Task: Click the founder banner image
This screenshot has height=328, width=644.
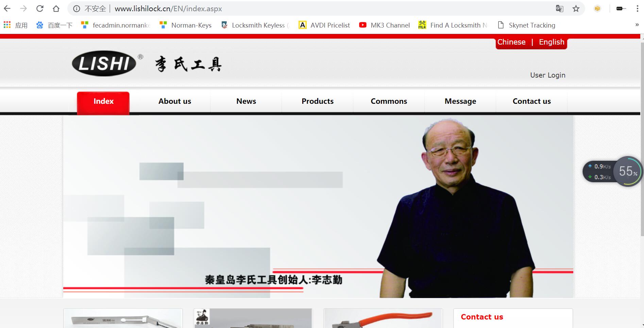Action: click(x=318, y=207)
